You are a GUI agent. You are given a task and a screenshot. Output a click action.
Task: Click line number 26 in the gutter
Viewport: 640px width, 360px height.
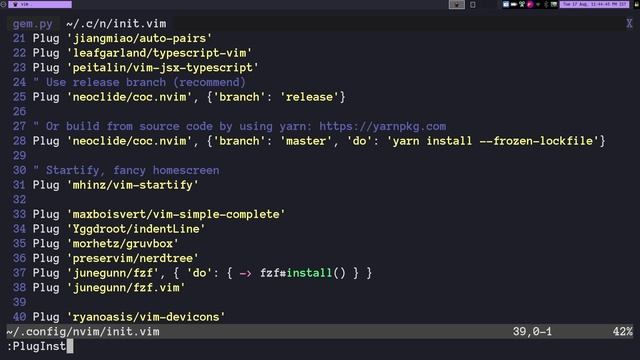pyautogui.click(x=19, y=112)
